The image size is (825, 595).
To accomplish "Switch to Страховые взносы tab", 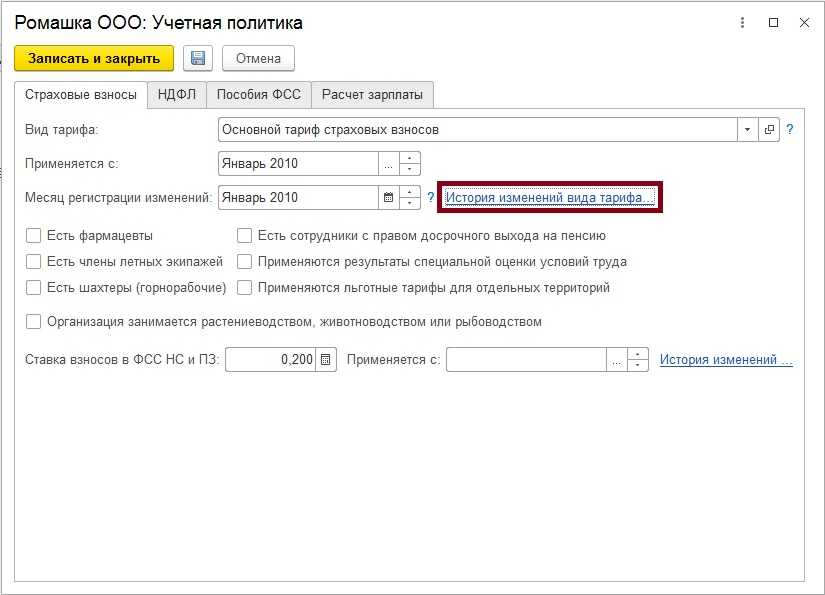I will click(x=81, y=95).
